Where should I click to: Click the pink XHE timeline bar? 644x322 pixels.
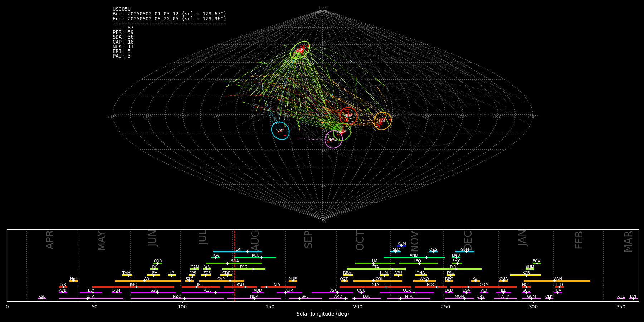621,298
